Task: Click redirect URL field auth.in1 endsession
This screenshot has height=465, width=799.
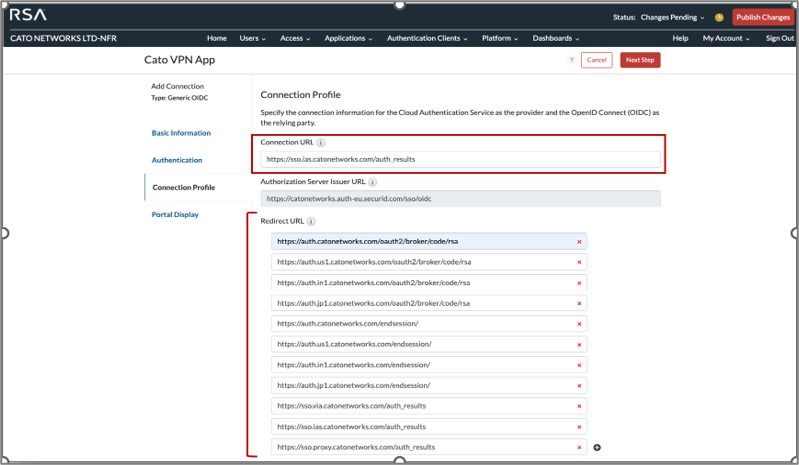Action: point(429,365)
